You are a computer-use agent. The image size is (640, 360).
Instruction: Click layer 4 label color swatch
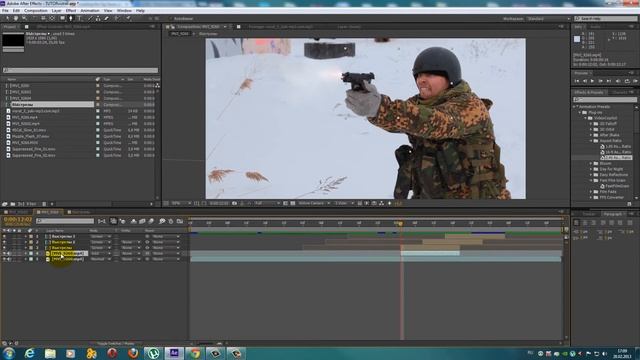[x=31, y=253]
